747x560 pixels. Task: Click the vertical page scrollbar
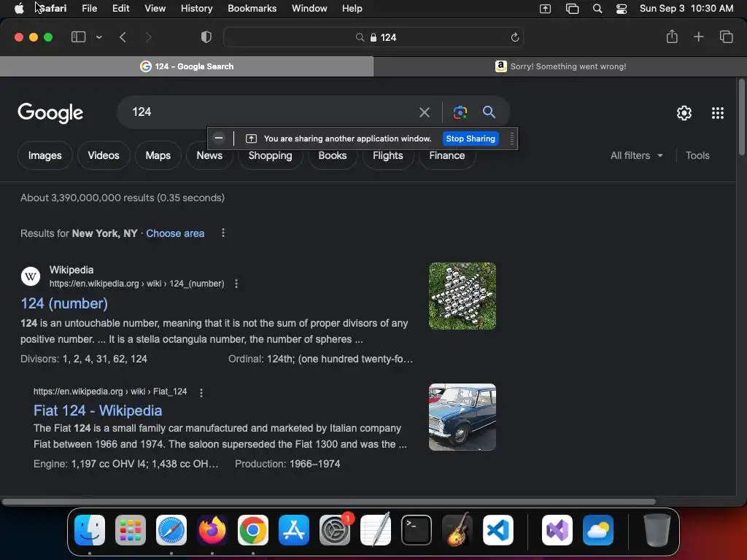742,117
